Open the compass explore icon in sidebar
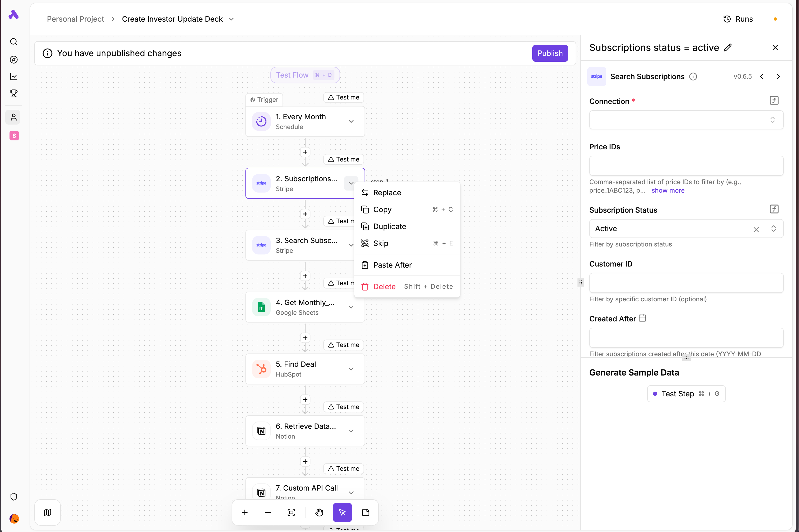Viewport: 799px width, 532px height. point(13,59)
